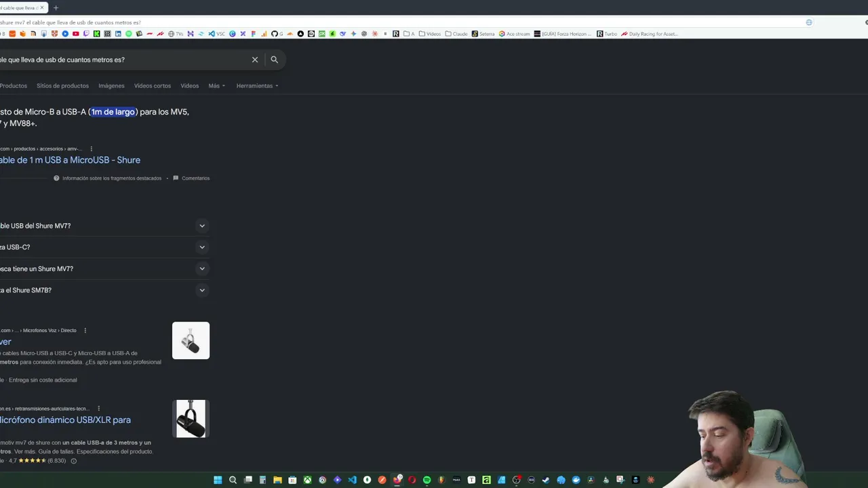Image resolution: width=868 pixels, height=488 pixels.
Task: Open options for retransmisiones-auriculares result
Action: click(99, 409)
